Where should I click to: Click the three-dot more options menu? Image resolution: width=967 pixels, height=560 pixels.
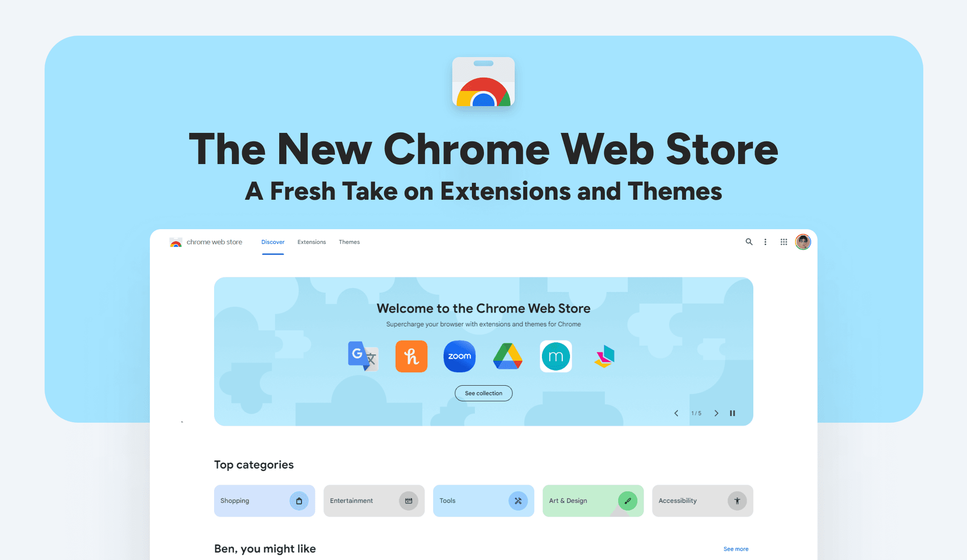pos(767,241)
